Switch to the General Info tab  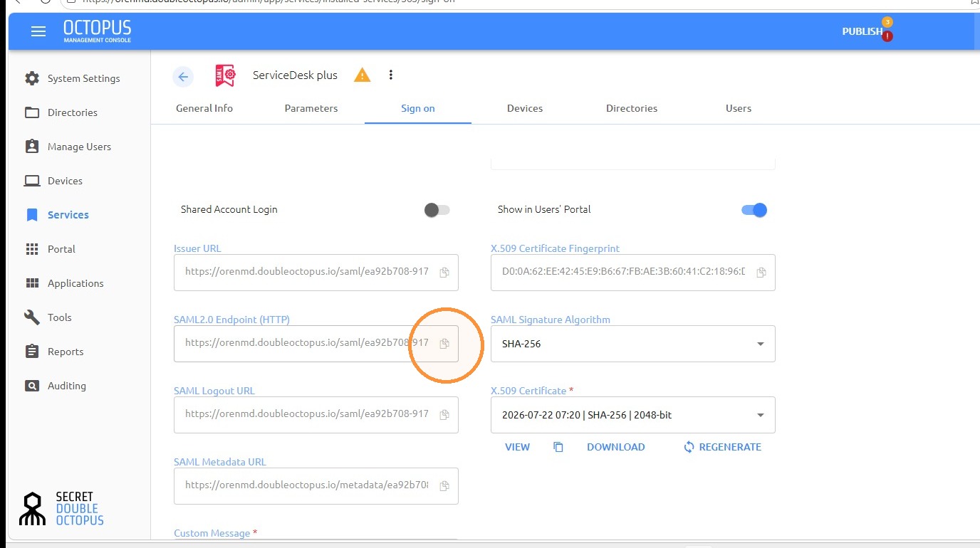click(204, 108)
